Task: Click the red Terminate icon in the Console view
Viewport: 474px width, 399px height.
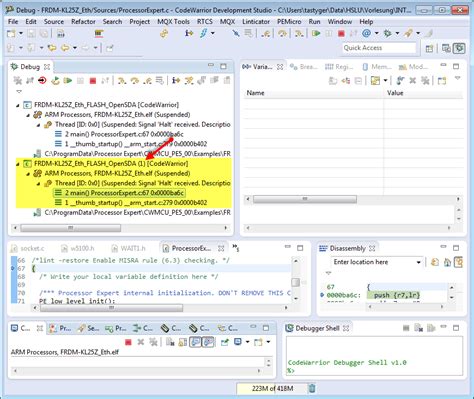Action: (x=128, y=342)
